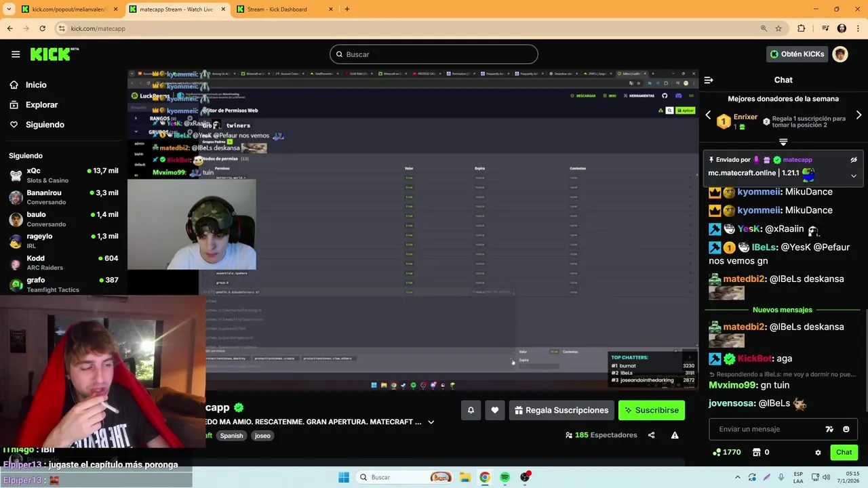868x488 pixels.
Task: Open a new browser tab
Action: [347, 9]
